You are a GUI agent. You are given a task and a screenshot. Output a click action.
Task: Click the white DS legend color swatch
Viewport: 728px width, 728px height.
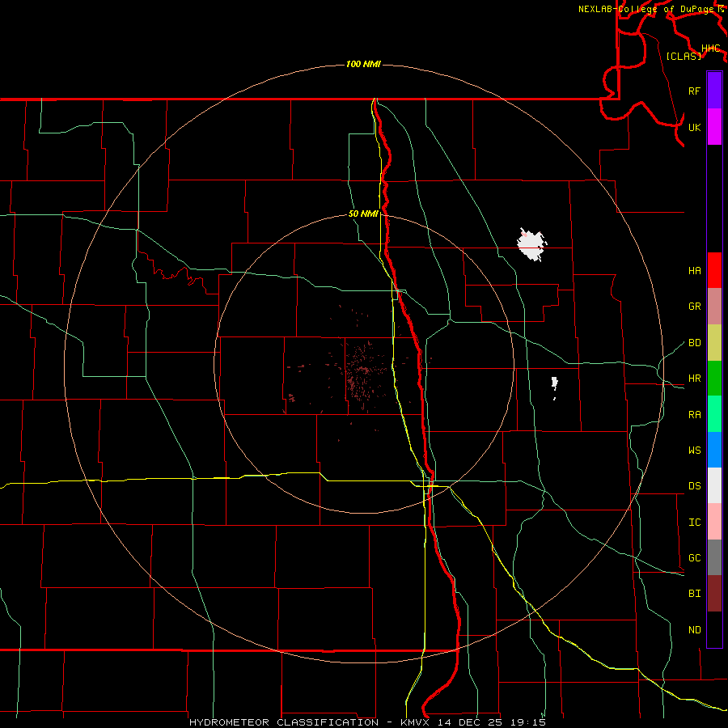tap(714, 485)
